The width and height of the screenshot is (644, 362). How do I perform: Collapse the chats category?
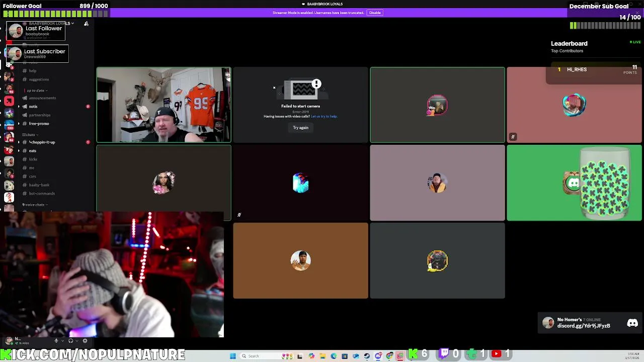coord(30,135)
